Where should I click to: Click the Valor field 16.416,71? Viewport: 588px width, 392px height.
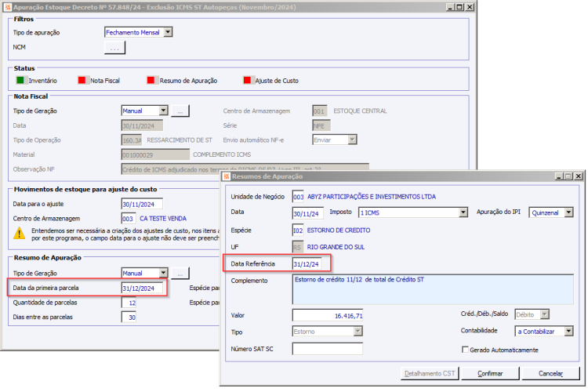coord(328,315)
